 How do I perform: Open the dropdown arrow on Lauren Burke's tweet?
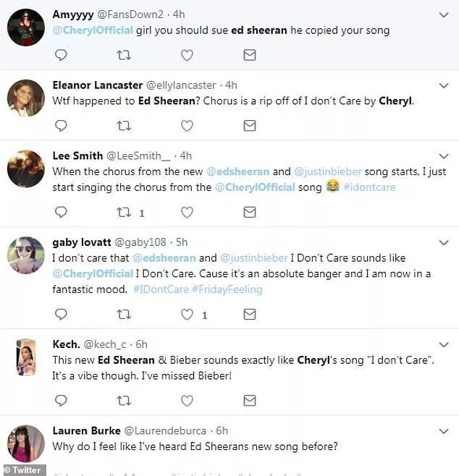pyautogui.click(x=445, y=430)
